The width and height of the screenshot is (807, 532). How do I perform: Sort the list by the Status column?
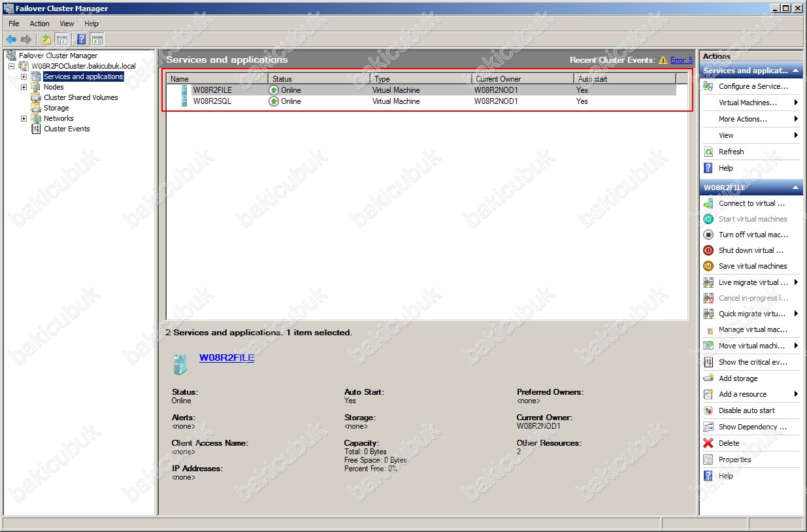coord(319,79)
